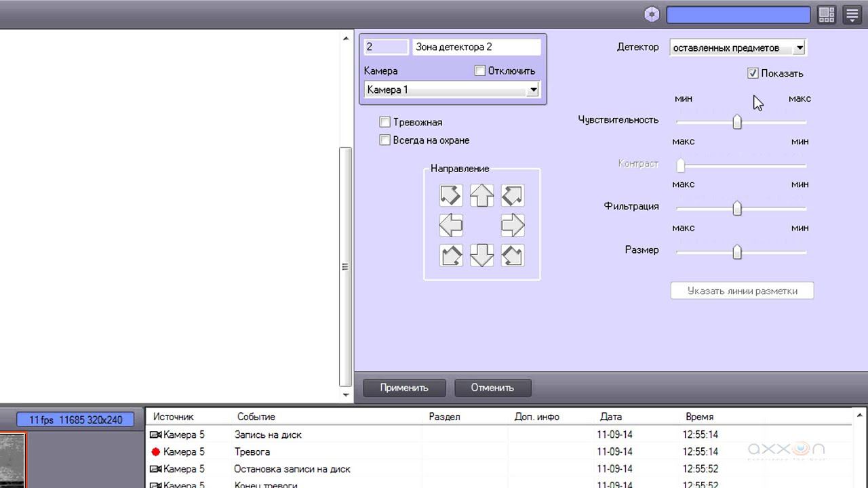Sort events by the Событие column header
Image resolution: width=868 pixels, height=488 pixels.
(x=256, y=417)
